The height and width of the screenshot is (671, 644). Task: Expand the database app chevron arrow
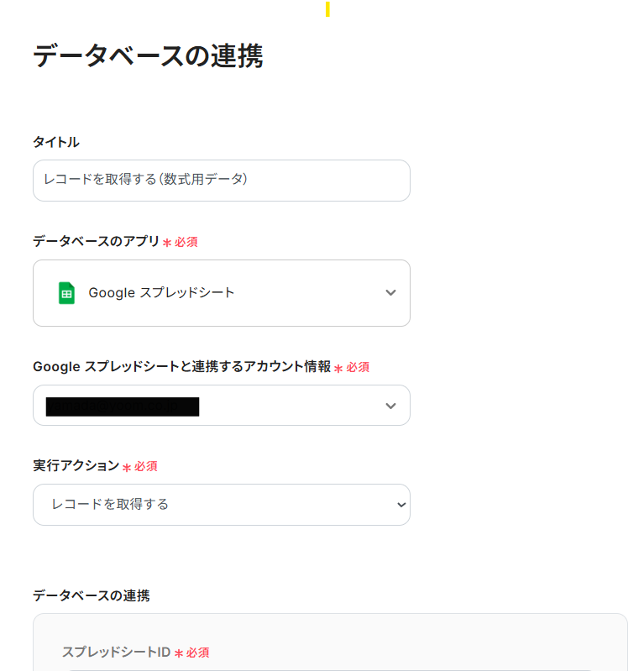[390, 293]
